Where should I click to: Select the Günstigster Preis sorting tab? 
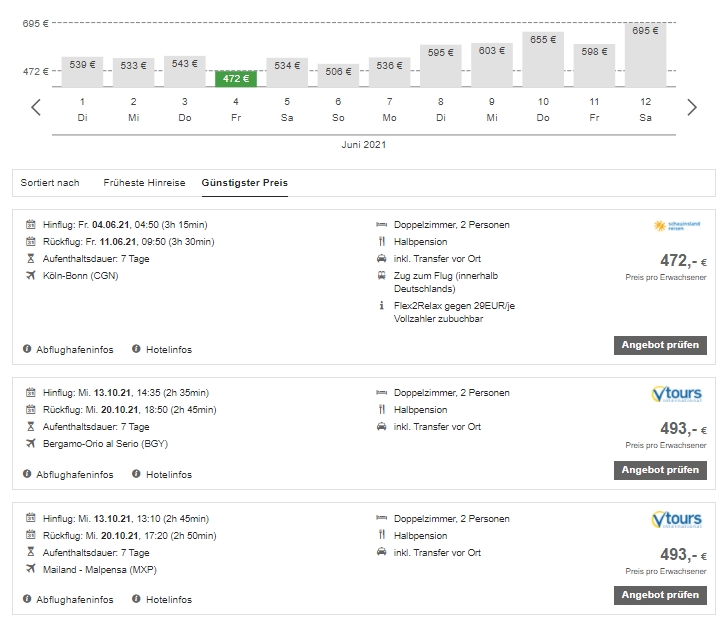click(244, 183)
